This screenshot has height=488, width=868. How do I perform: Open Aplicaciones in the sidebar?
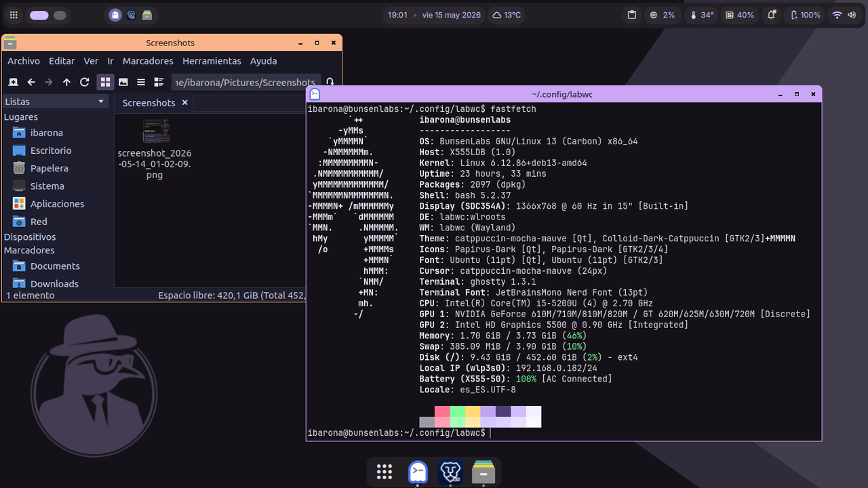48,203
